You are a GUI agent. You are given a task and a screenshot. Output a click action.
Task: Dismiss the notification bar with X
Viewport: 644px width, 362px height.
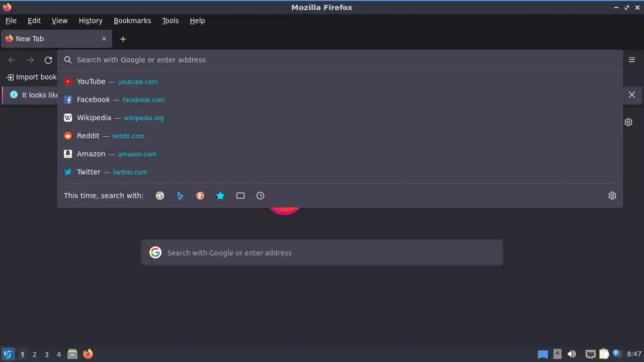(632, 95)
